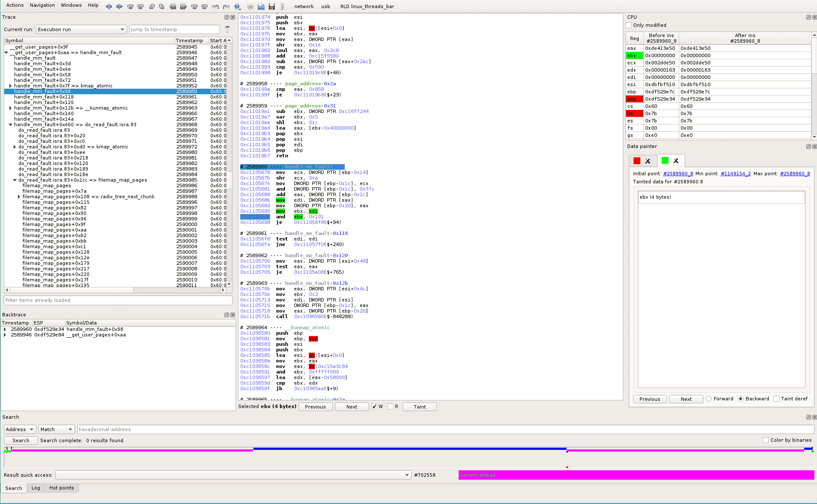Switch to the Hot points tab

(x=61, y=488)
